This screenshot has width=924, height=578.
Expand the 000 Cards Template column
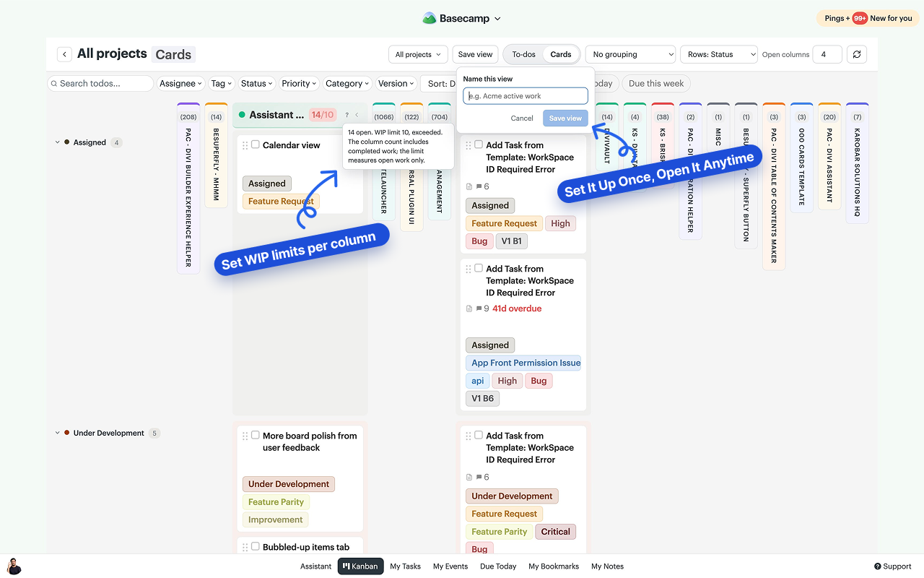[801, 158]
